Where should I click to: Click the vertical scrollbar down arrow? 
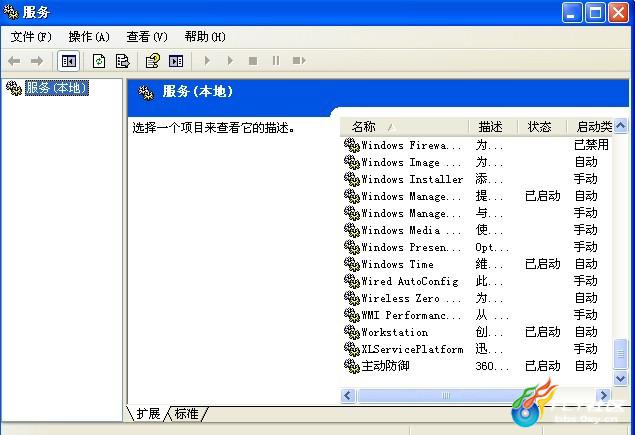620,379
